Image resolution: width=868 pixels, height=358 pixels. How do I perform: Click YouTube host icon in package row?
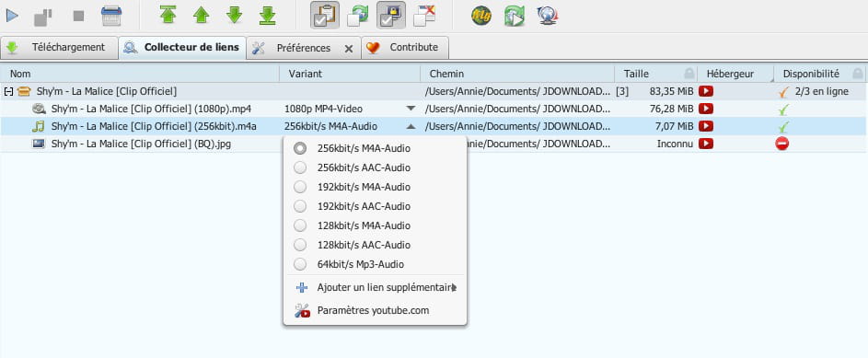706,91
